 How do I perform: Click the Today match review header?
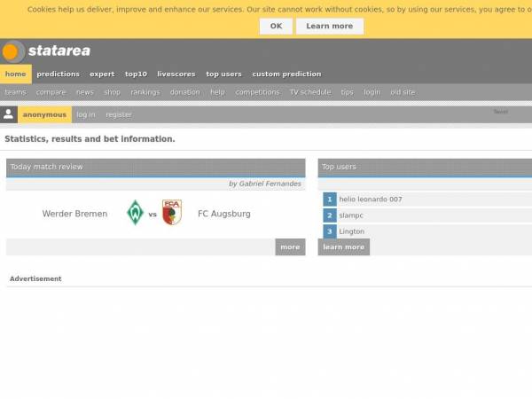pos(156,167)
